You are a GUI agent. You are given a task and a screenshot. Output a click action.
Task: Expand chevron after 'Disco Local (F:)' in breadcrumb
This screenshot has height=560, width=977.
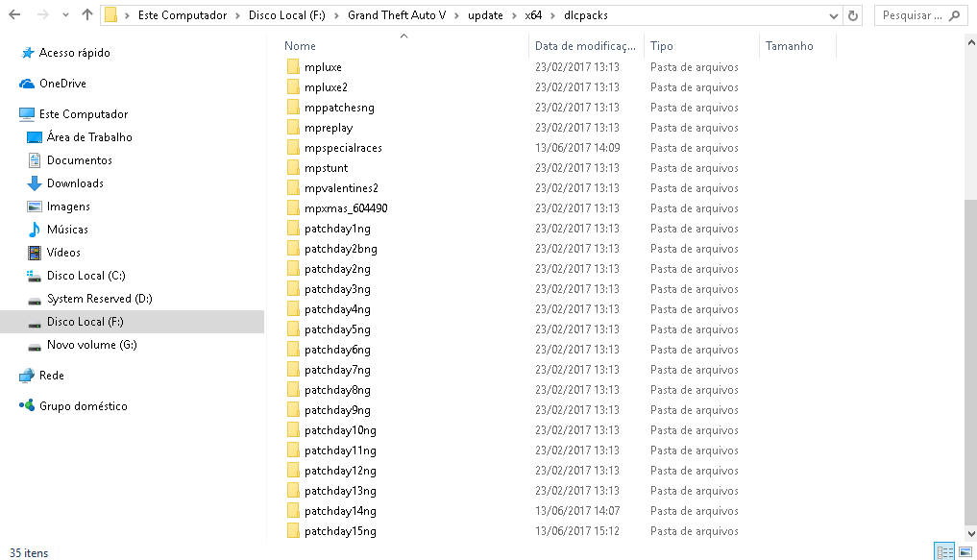point(336,15)
